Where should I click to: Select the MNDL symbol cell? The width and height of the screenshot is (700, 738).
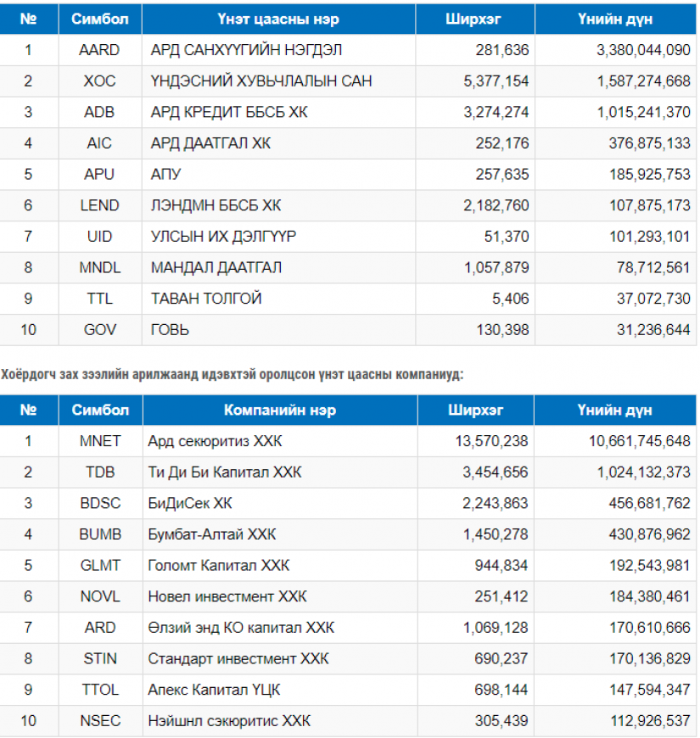click(x=100, y=267)
